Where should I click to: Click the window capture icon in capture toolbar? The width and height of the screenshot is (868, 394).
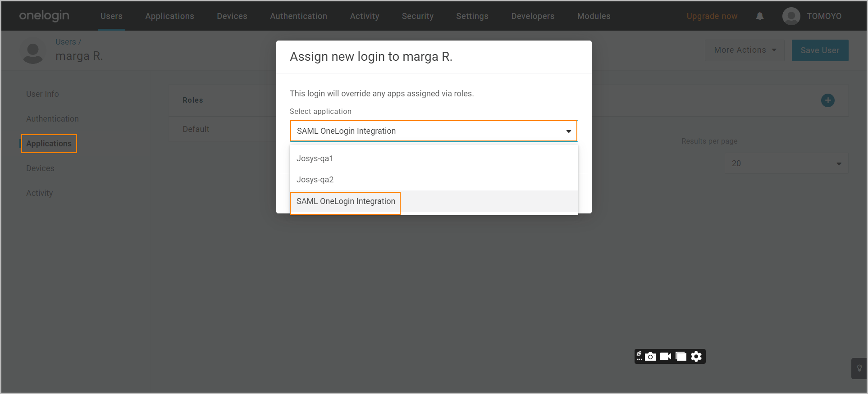pyautogui.click(x=681, y=357)
